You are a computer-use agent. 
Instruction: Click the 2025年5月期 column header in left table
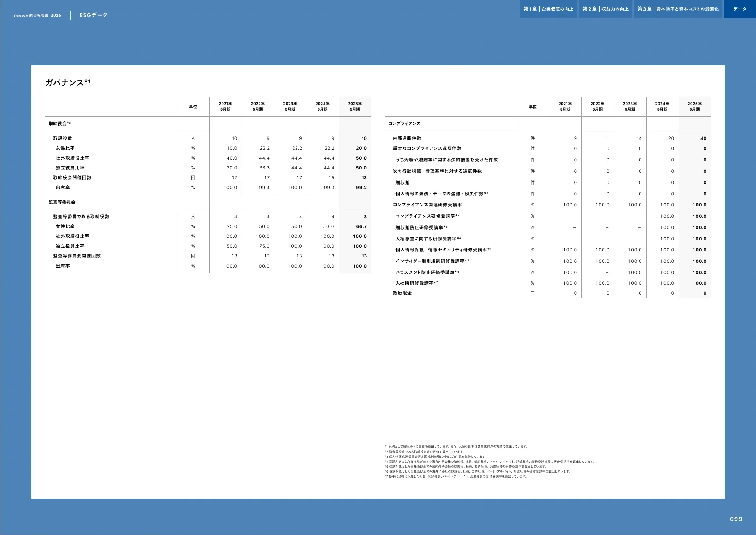[355, 107]
